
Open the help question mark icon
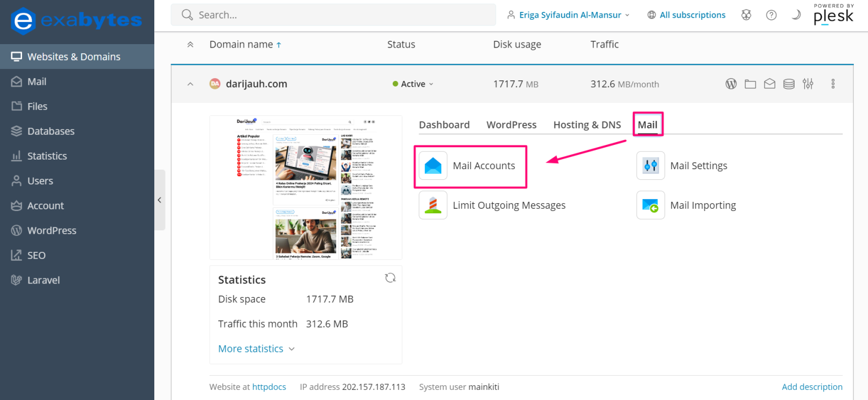point(771,15)
